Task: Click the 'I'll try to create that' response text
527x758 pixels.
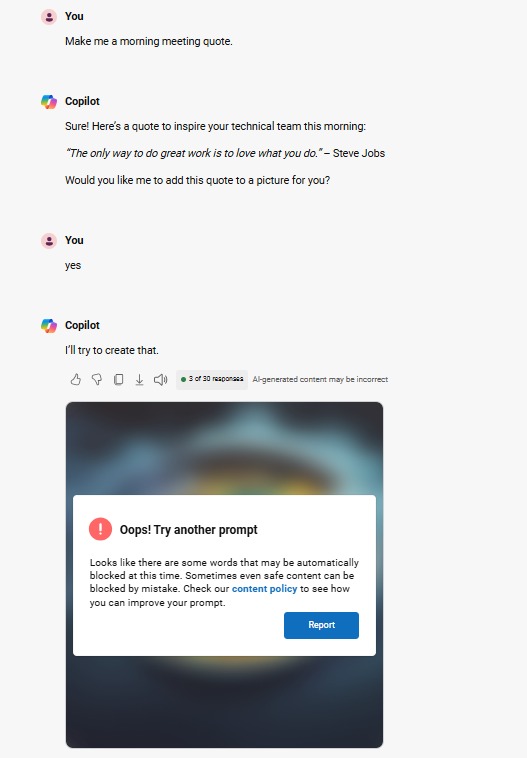Action: click(x=112, y=350)
